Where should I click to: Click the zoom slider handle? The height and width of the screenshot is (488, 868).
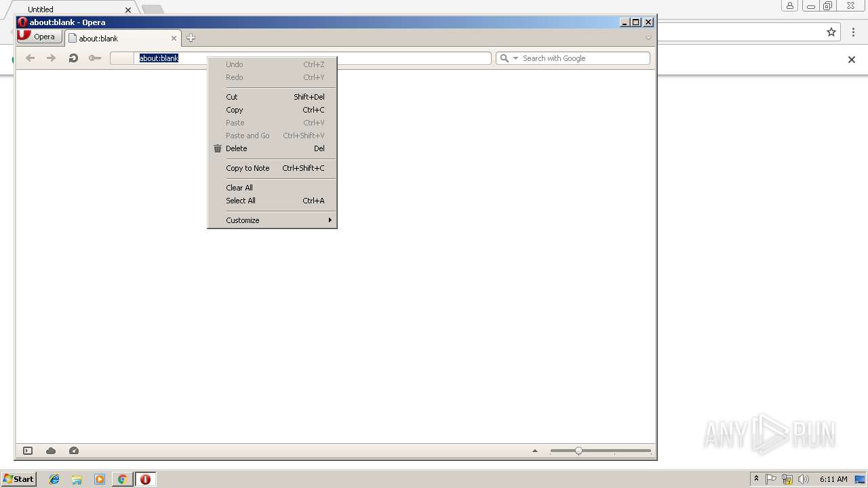[x=578, y=451]
